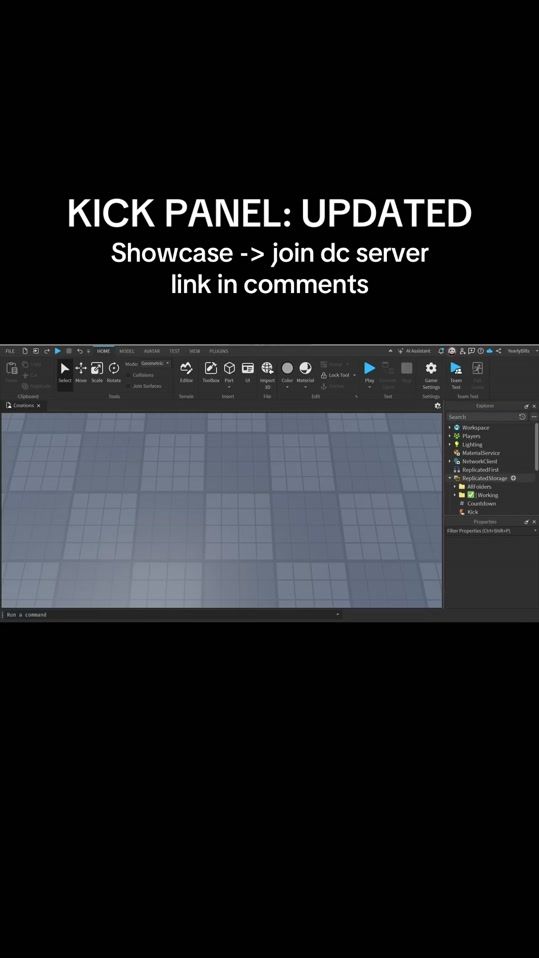The image size is (539, 958).
Task: Open the FILE menu
Action: pos(10,351)
